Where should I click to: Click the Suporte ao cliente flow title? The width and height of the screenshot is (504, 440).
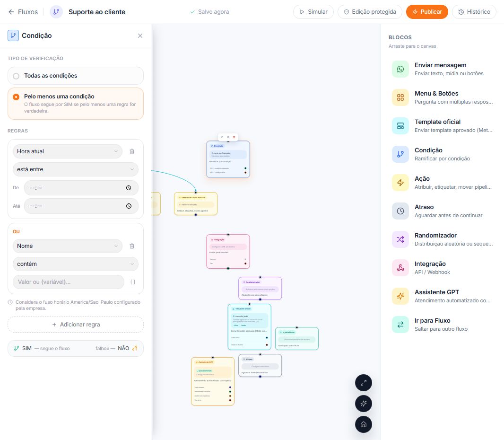pyautogui.click(x=97, y=12)
